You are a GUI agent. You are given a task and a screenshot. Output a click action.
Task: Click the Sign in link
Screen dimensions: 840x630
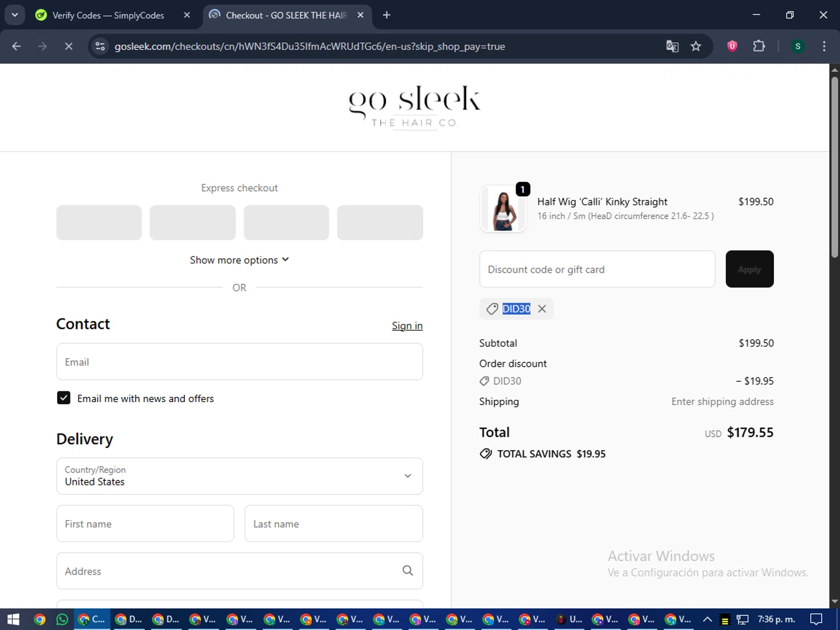pyautogui.click(x=407, y=326)
